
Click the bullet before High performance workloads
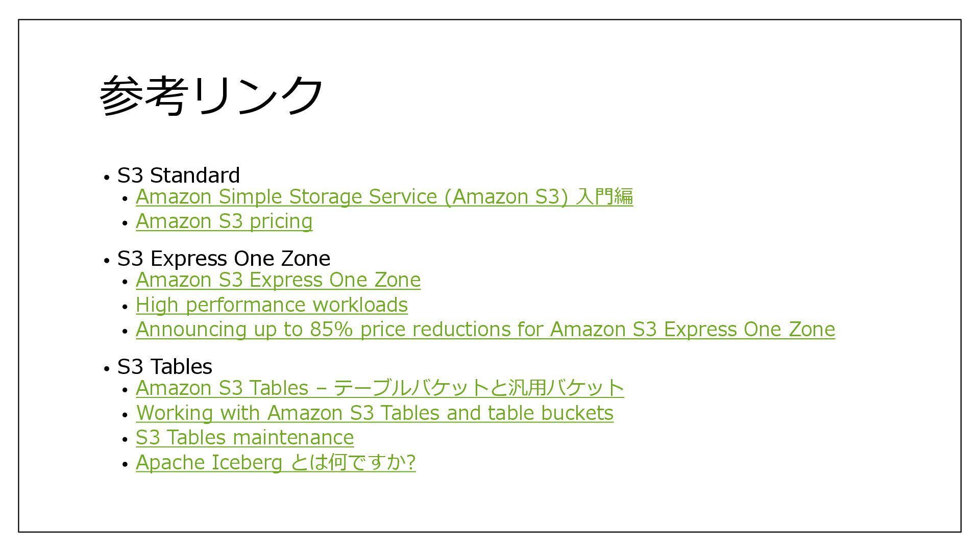pos(125,307)
